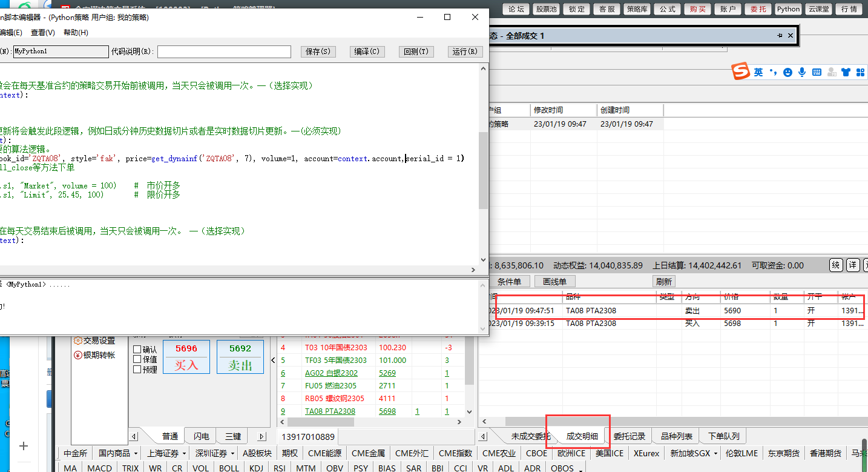Click the 卖出 5692 sell button
The height and width of the screenshot is (472, 868).
240,357
